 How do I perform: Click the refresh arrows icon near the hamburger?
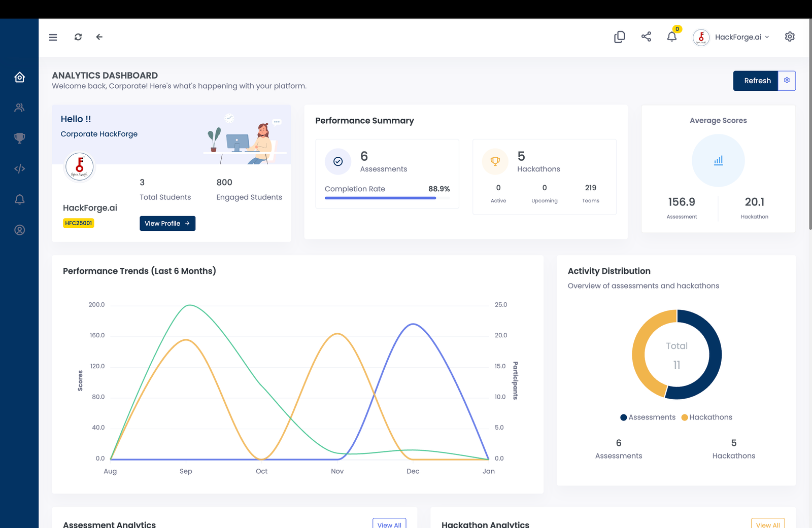(78, 37)
